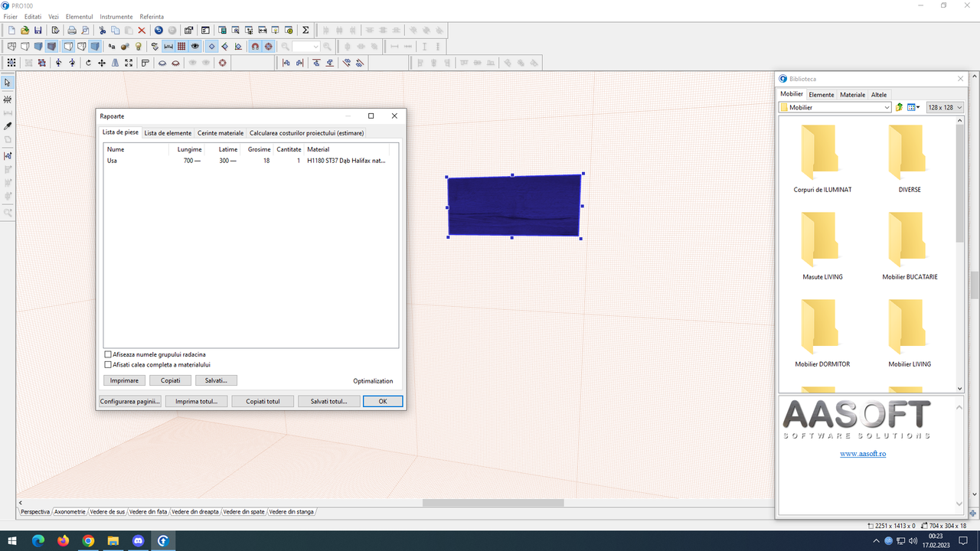Image resolution: width=980 pixels, height=551 pixels.
Task: Open the Calcularea costurilor proiectului tab
Action: [306, 133]
